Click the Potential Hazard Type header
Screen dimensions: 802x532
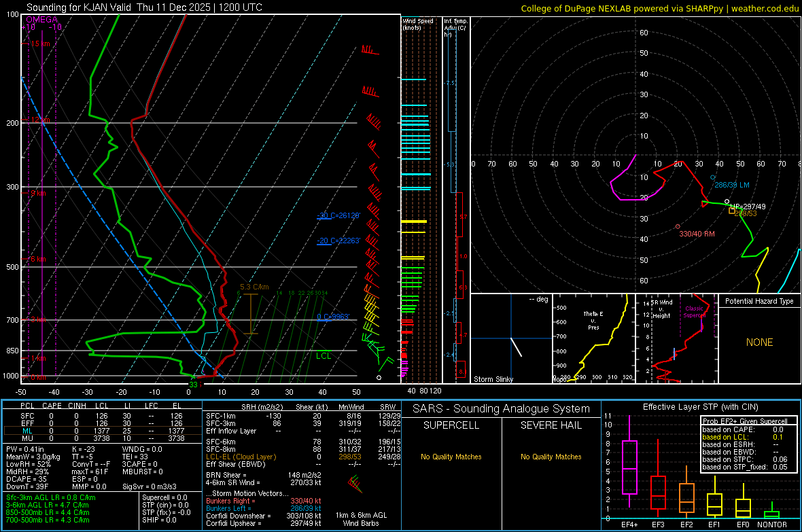pyautogui.click(x=760, y=301)
